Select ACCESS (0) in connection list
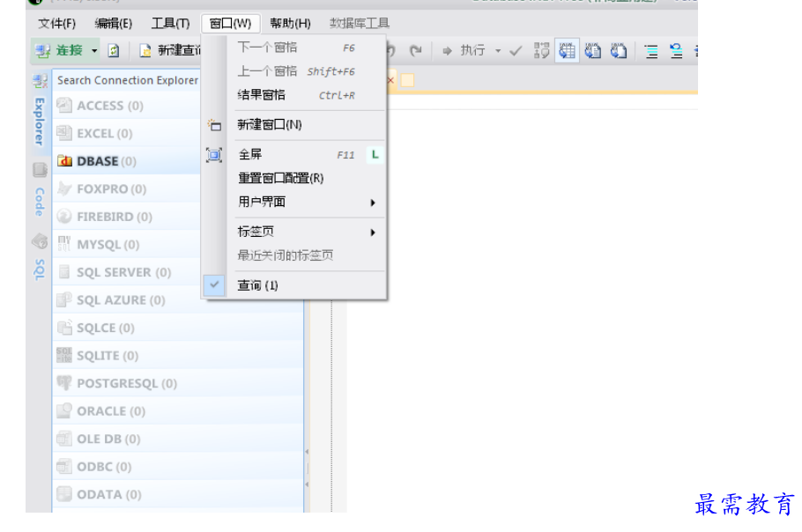The image size is (802, 532). pos(127,106)
